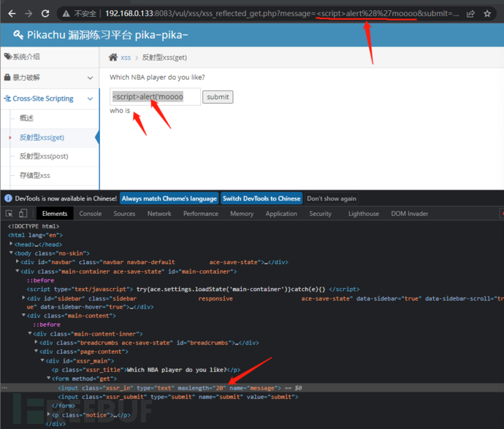Select the html lang en line
Viewport: 504px width, 429px height.
35,235
